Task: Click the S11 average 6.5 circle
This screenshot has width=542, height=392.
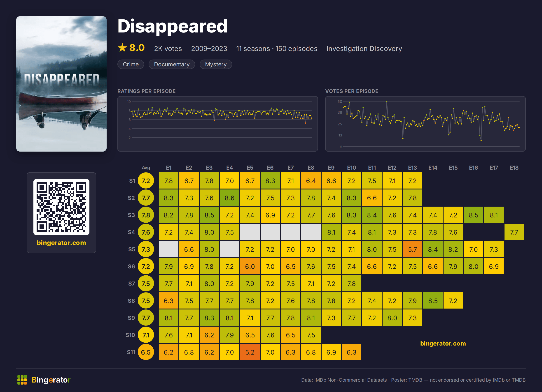Action: [x=146, y=352]
